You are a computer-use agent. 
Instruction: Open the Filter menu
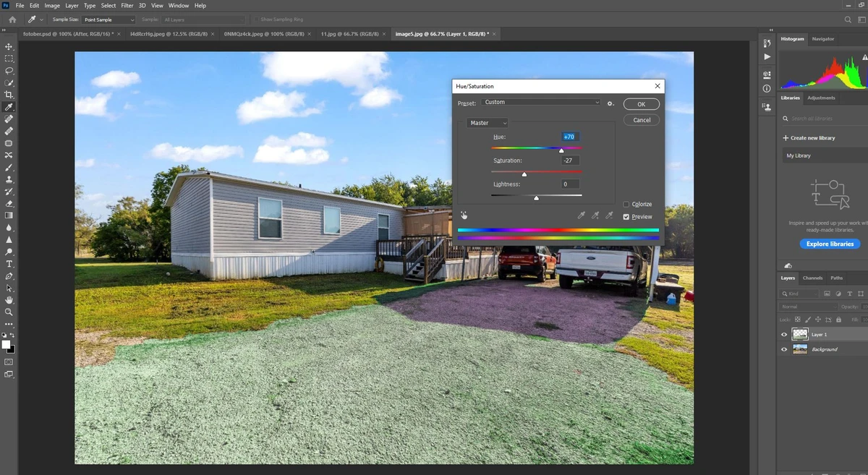tap(127, 6)
